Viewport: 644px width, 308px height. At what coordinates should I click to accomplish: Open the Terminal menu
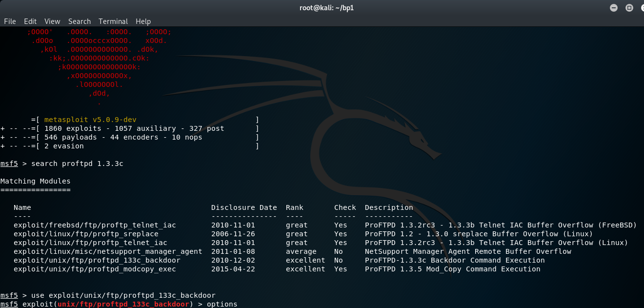pyautogui.click(x=113, y=21)
